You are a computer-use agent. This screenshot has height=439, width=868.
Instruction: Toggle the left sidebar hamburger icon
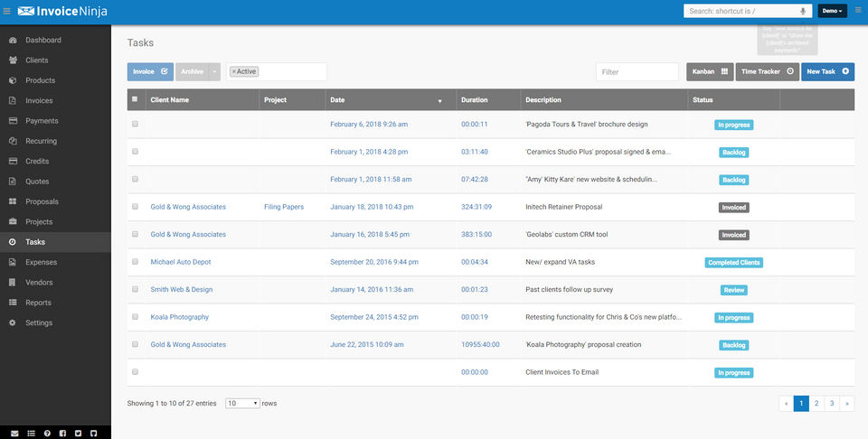tap(7, 11)
